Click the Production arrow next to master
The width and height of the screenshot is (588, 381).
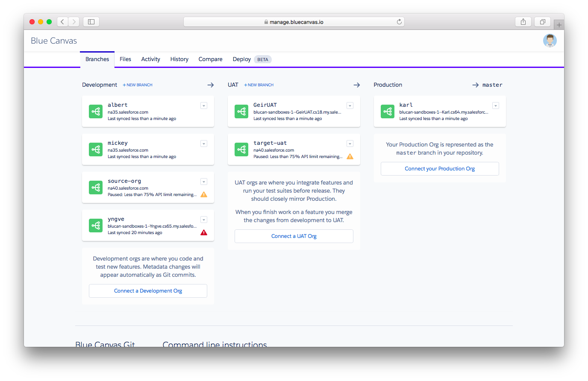coord(475,85)
